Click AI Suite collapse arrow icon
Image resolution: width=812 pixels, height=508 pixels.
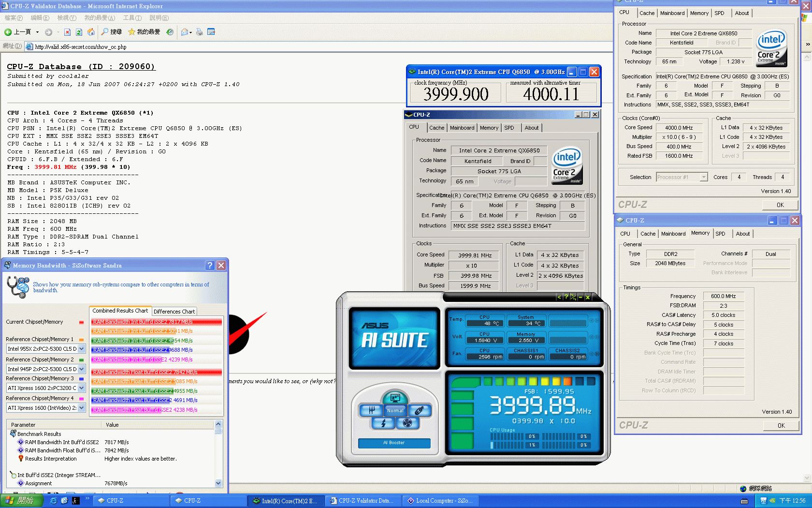click(x=559, y=297)
